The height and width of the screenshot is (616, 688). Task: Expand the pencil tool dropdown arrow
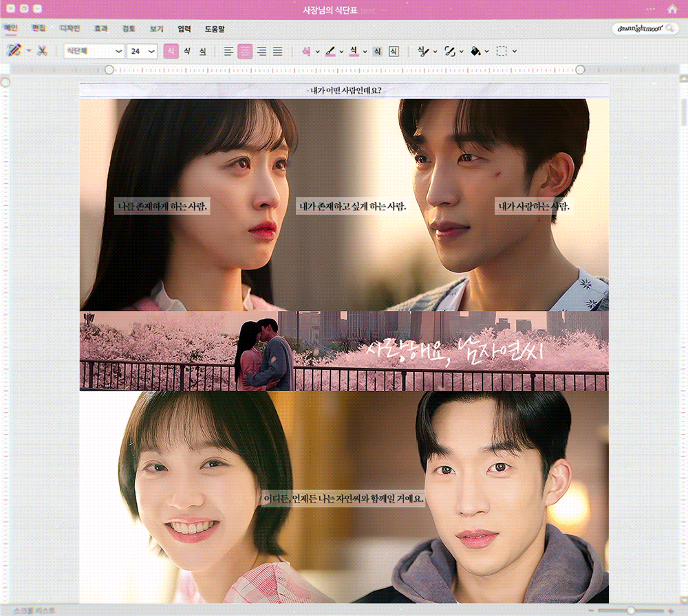tap(29, 51)
